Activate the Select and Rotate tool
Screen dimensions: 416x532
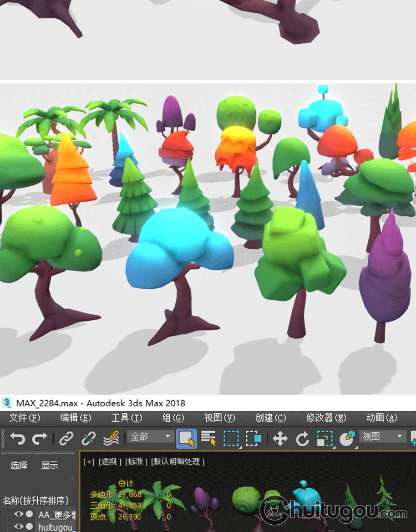pos(302,439)
